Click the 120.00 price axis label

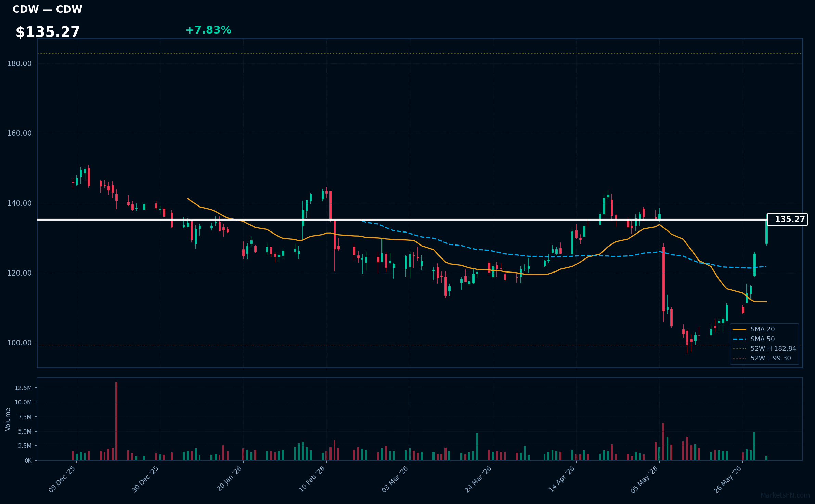click(x=20, y=273)
